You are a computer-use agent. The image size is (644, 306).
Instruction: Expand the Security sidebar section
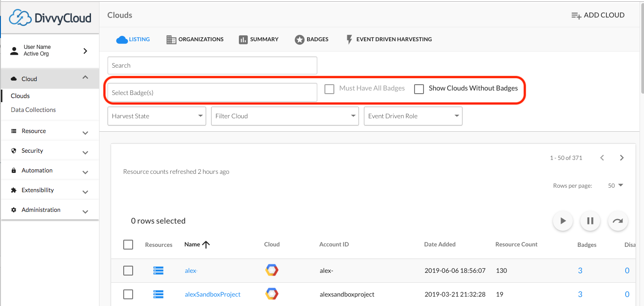pos(85,153)
